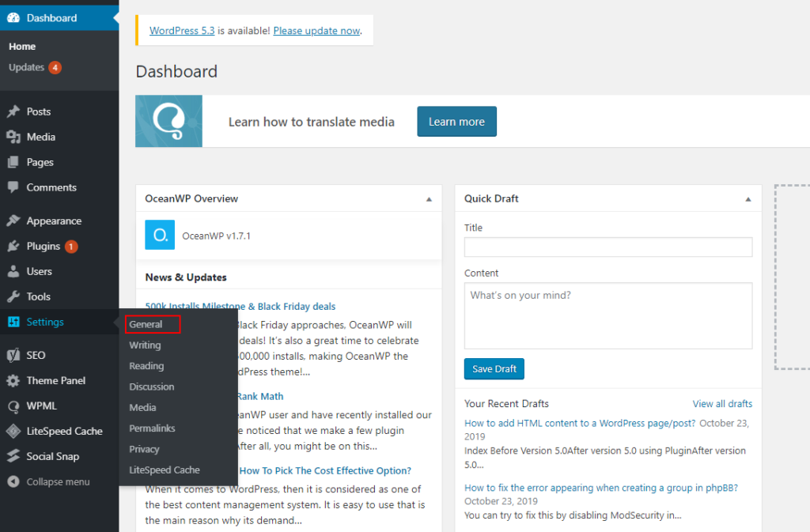
Task: Click the Yoast SEO icon
Action: pos(13,356)
